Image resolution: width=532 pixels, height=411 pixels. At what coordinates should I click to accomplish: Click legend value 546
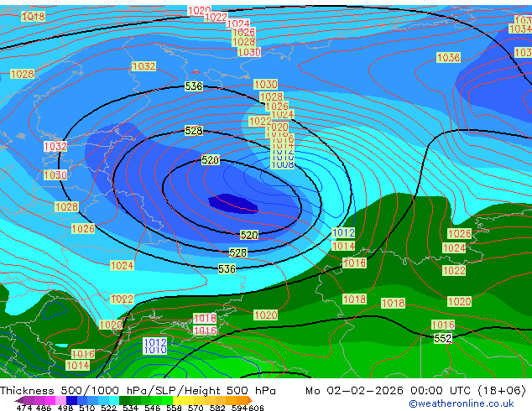coord(153,408)
